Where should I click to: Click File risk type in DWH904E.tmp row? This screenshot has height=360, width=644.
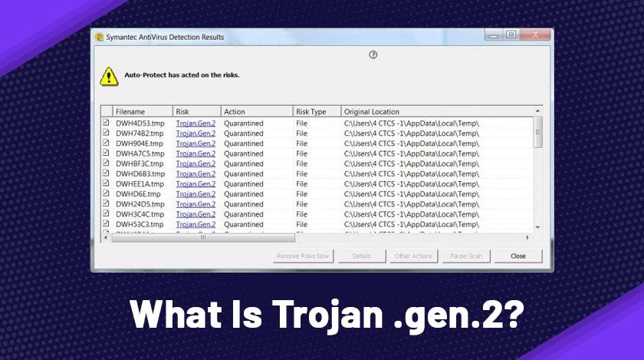[301, 144]
